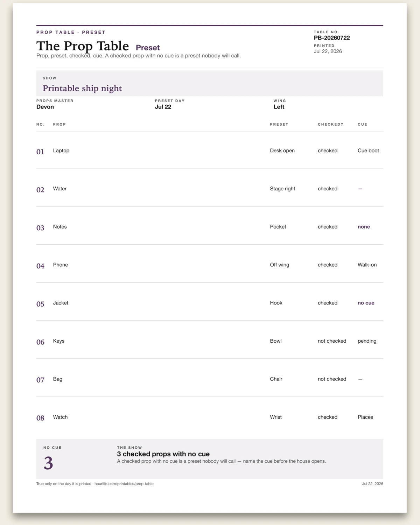
Task: Click the Props Master name Devon
Action: coord(45,107)
